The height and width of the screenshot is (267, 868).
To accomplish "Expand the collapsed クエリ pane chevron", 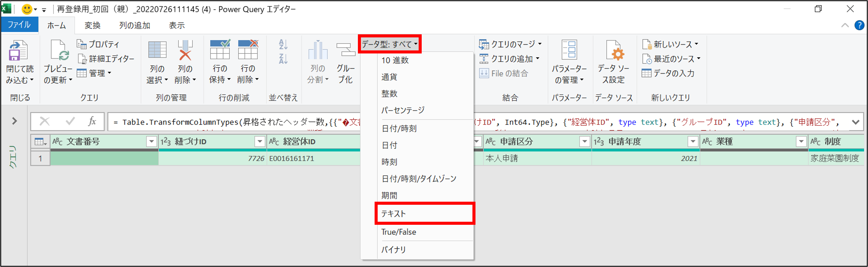I will pyautogui.click(x=15, y=121).
